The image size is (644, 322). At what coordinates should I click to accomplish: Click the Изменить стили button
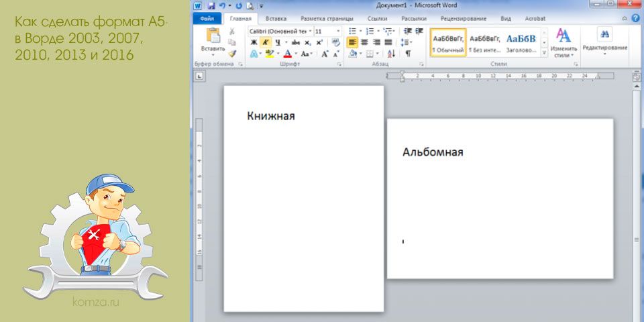pyautogui.click(x=563, y=43)
